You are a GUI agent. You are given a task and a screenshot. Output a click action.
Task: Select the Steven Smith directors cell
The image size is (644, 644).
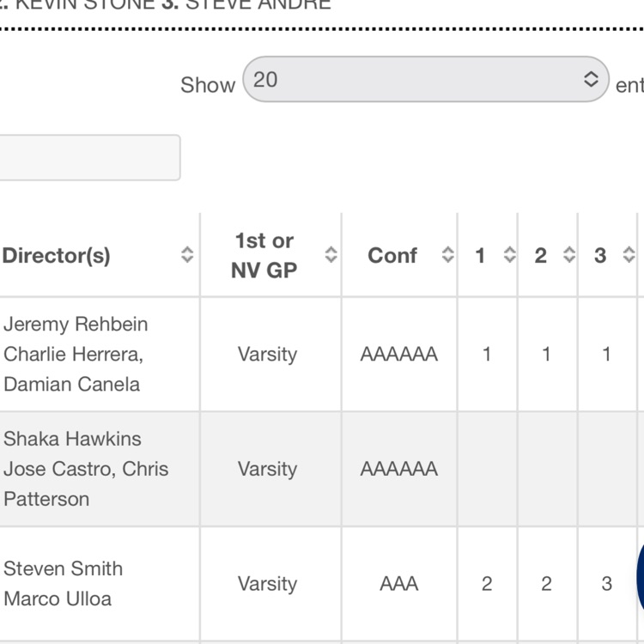(x=64, y=583)
